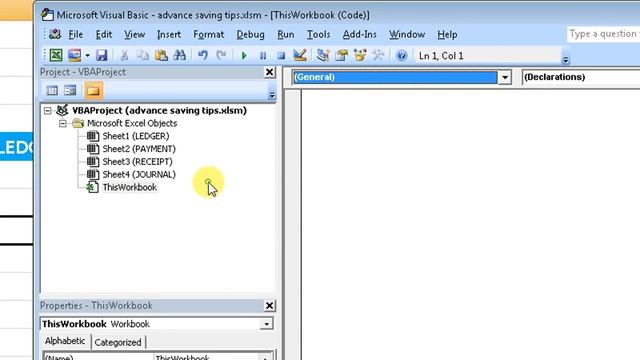This screenshot has width=640, height=360.
Task: Open ThisWorkbook Workbook properties object dropdown
Action: [267, 324]
